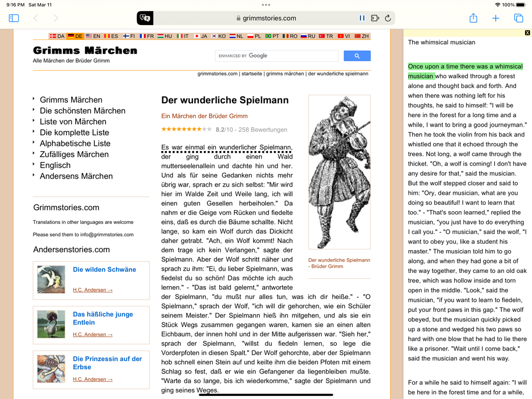Tap the Die wilden Schwäne thumbnail
532x399 pixels.
coord(51,280)
